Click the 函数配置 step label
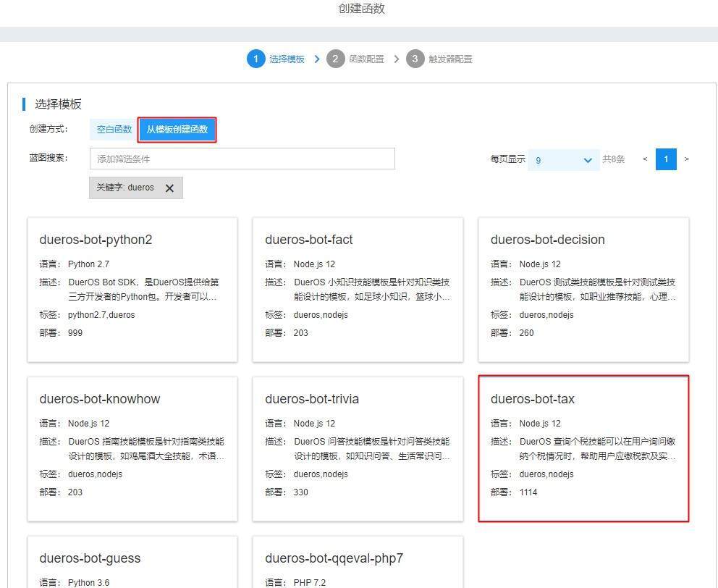The width and height of the screenshot is (718, 588). point(366,59)
